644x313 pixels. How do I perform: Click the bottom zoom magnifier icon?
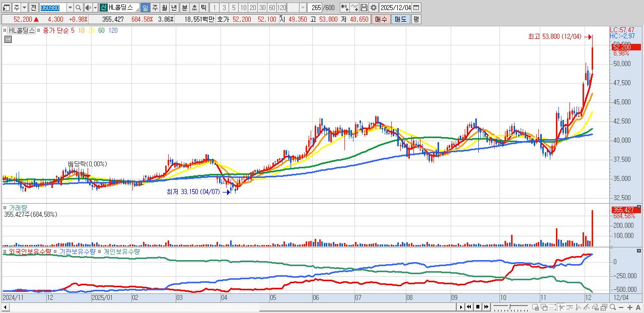coord(613,307)
